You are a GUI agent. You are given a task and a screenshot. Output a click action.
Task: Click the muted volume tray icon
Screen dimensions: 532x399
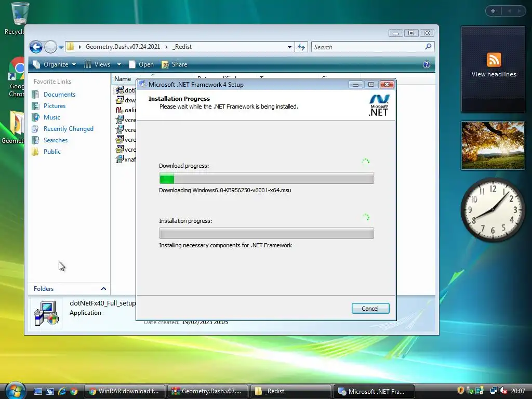(503, 391)
